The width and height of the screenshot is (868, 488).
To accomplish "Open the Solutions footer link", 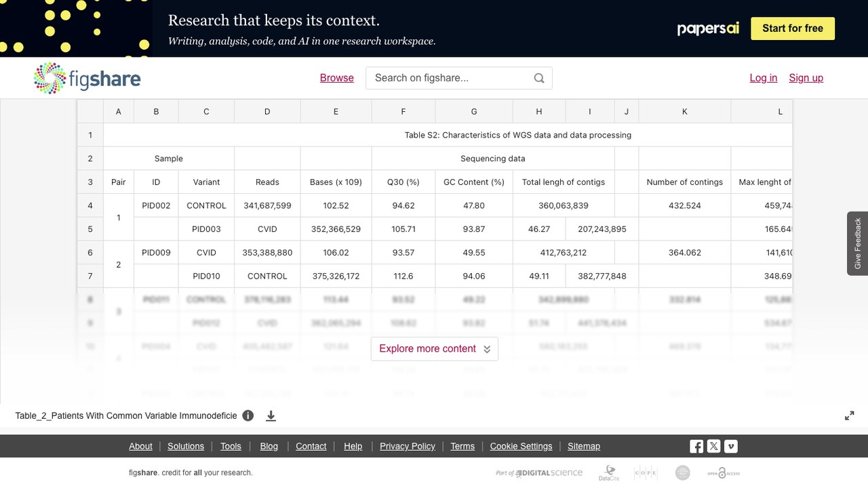I will point(186,446).
